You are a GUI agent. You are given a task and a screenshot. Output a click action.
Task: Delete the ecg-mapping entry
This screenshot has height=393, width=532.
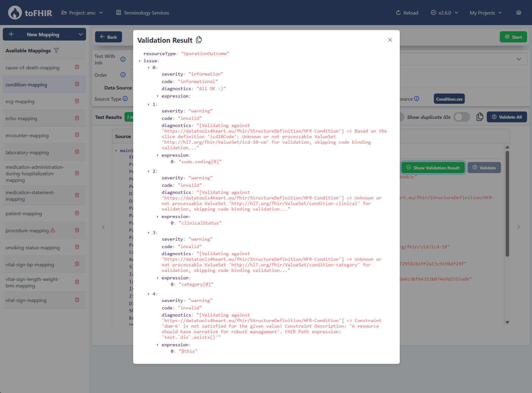77,101
